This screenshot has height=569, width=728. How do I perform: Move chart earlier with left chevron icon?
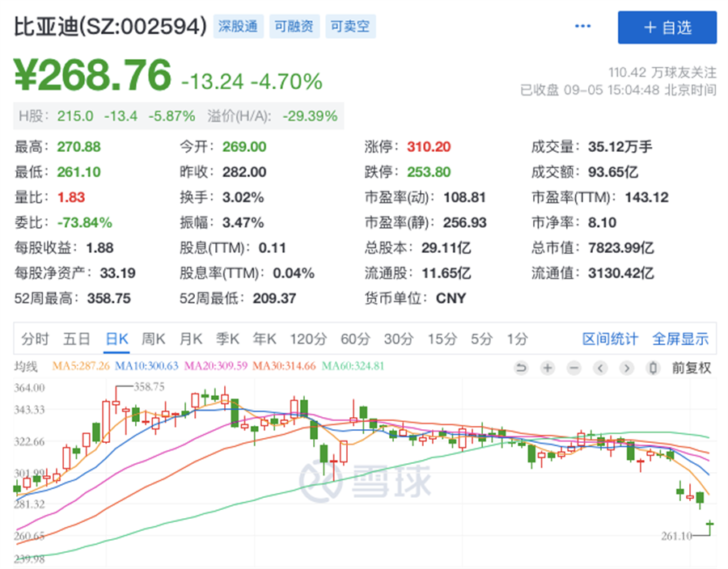click(x=600, y=369)
